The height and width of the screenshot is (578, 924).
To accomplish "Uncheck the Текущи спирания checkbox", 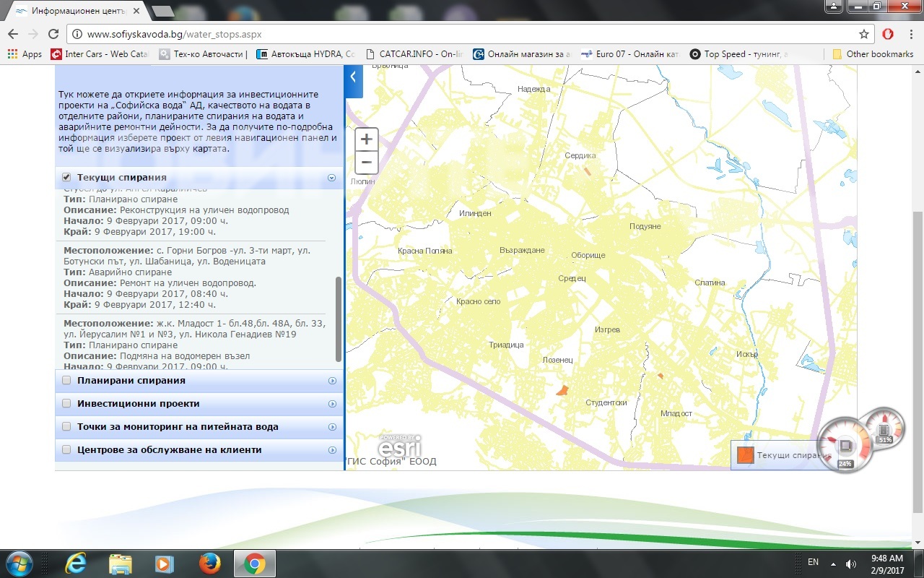I will point(66,177).
